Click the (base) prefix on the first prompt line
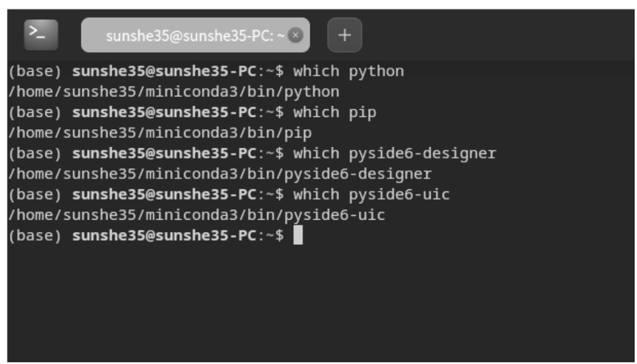Image resolution: width=637 pixels, height=364 pixels. (x=35, y=71)
